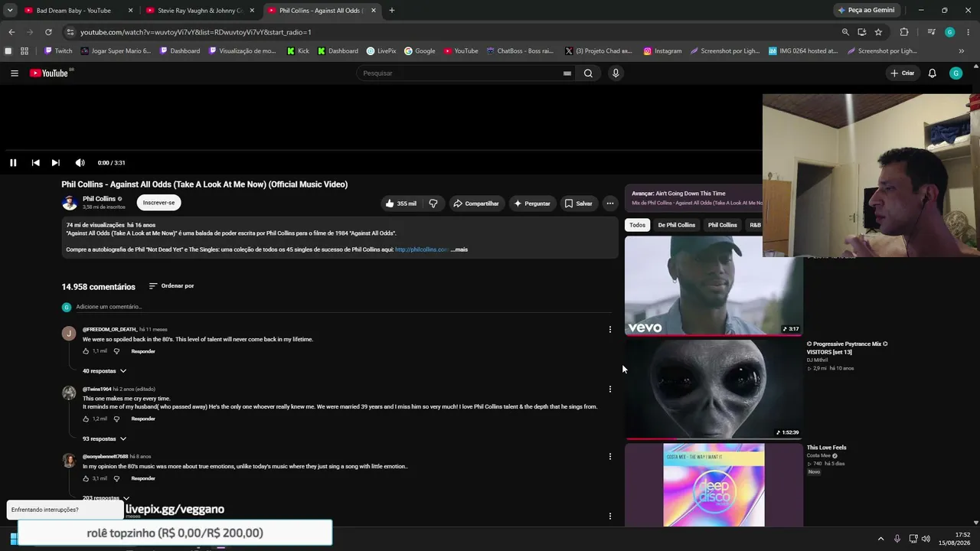
Task: Open the Instagram bookmark
Action: (662, 51)
